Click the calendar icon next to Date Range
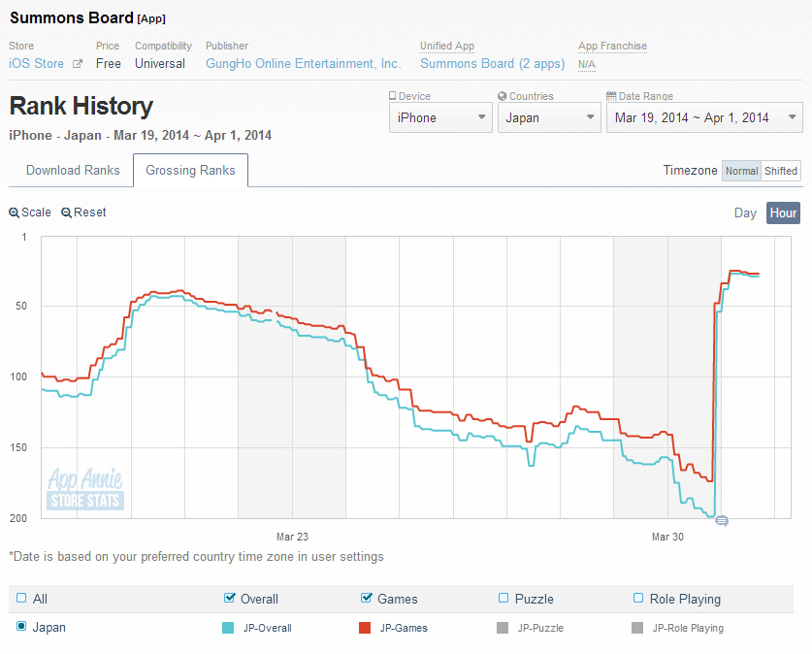Image resolution: width=812 pixels, height=654 pixels. pos(610,96)
